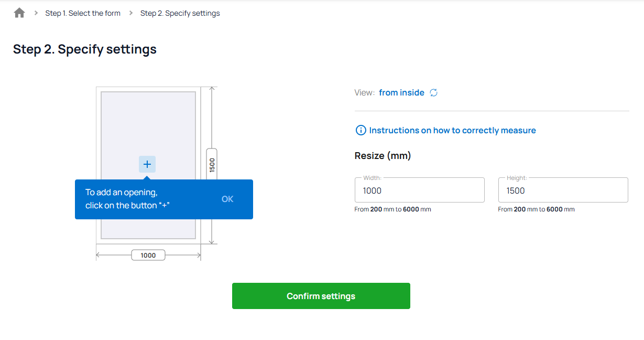Select the Height input showing 1500

pyautogui.click(x=563, y=190)
